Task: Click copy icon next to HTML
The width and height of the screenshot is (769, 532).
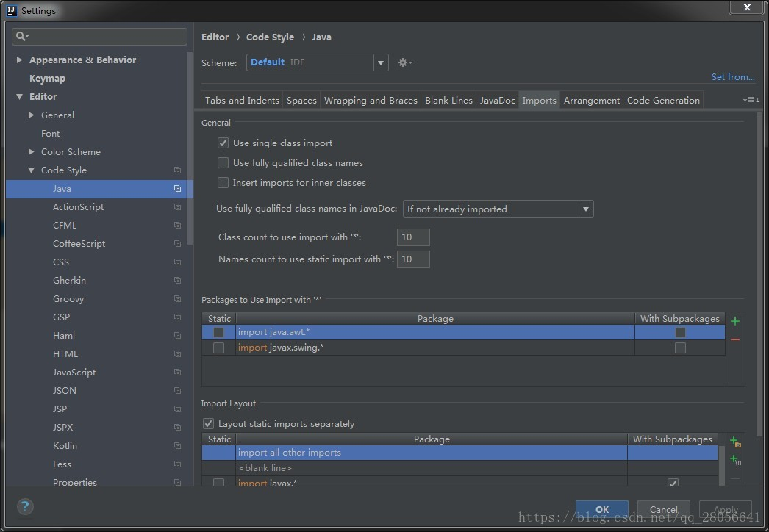Action: [177, 354]
